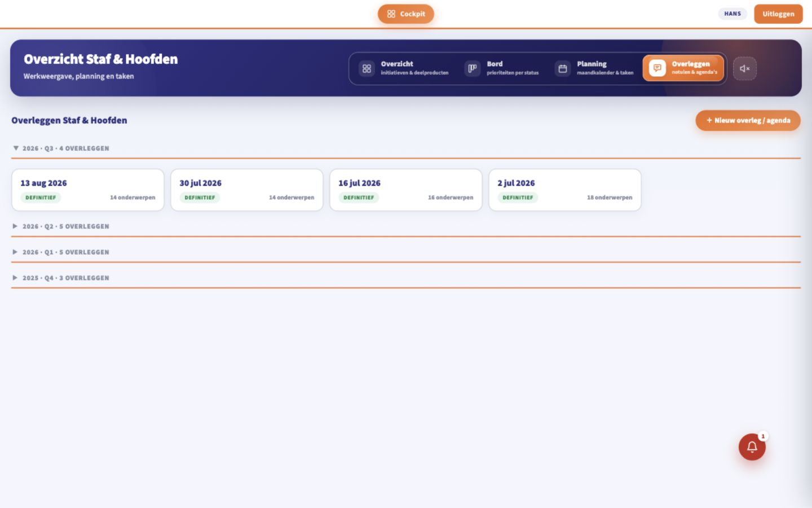
Task: Click the 18 onderwerpen count text
Action: [x=610, y=198]
